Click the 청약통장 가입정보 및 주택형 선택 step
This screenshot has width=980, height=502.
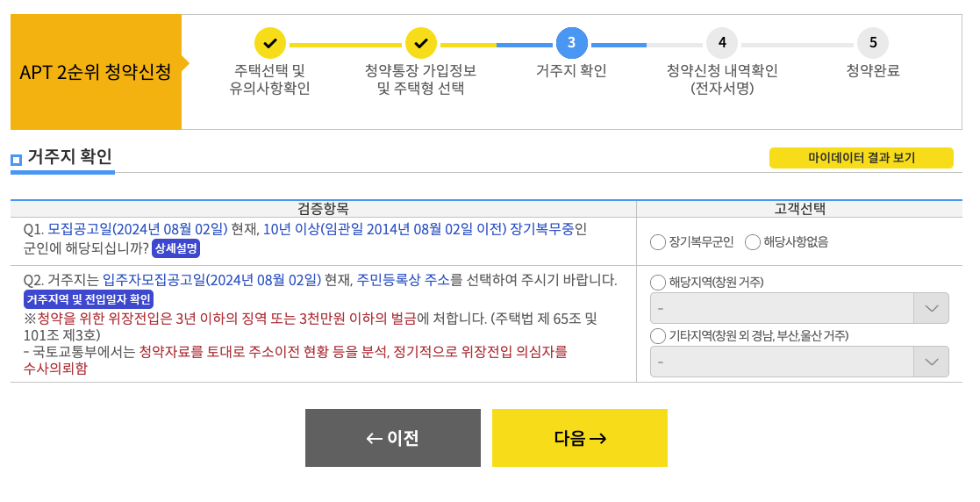[x=420, y=79]
